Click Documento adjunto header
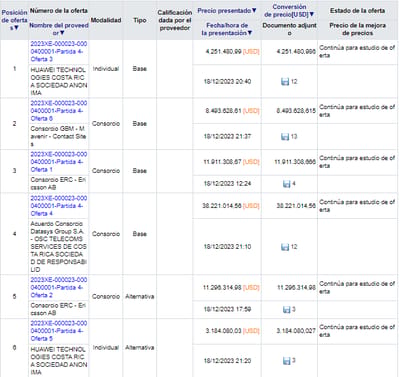The height and width of the screenshot is (377, 400). pyautogui.click(x=289, y=29)
